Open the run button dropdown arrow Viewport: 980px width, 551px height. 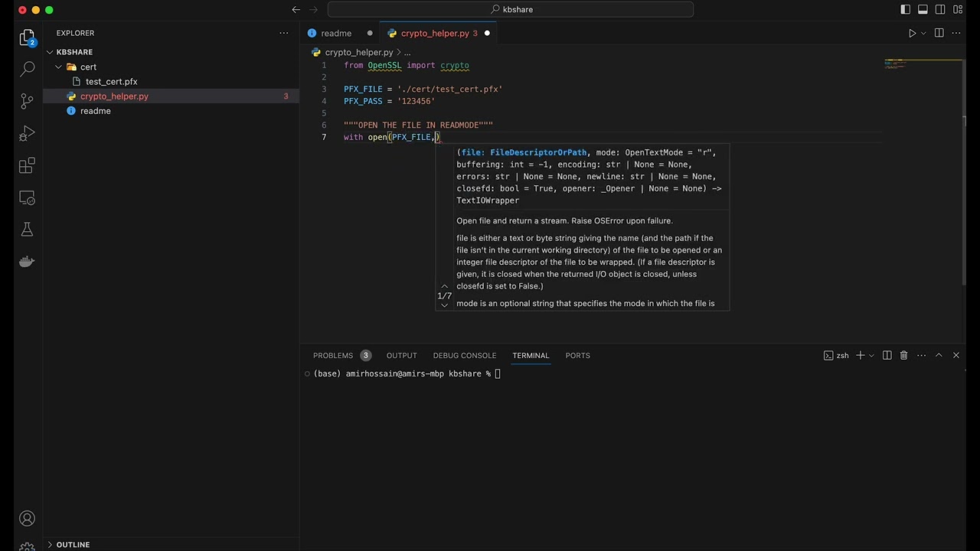pyautogui.click(x=923, y=33)
